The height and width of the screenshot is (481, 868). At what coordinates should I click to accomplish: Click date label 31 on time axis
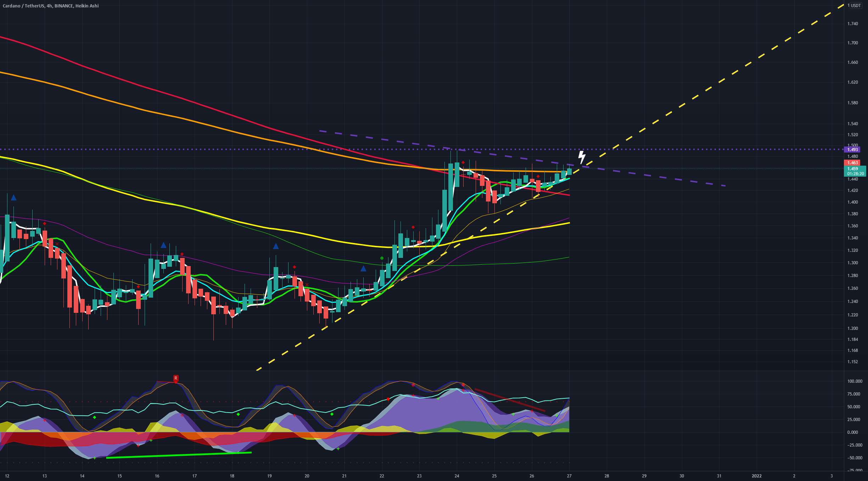719,476
